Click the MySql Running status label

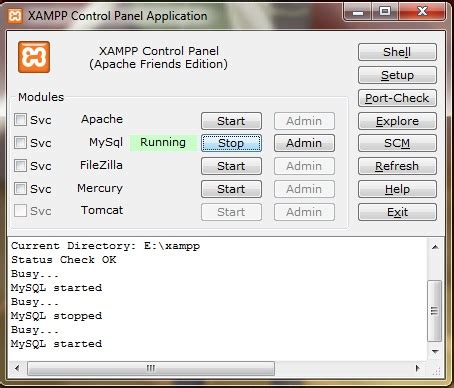[x=163, y=143]
